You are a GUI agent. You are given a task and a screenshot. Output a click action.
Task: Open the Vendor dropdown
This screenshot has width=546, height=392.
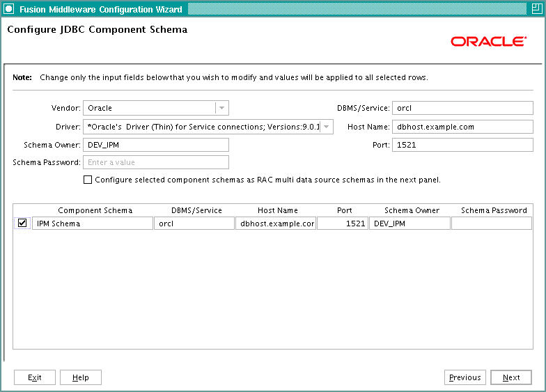click(221, 108)
